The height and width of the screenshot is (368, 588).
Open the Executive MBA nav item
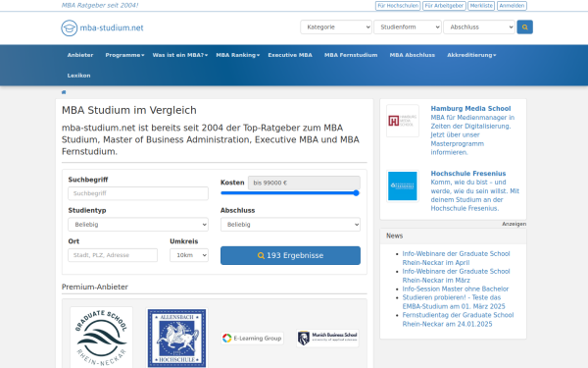tap(290, 55)
